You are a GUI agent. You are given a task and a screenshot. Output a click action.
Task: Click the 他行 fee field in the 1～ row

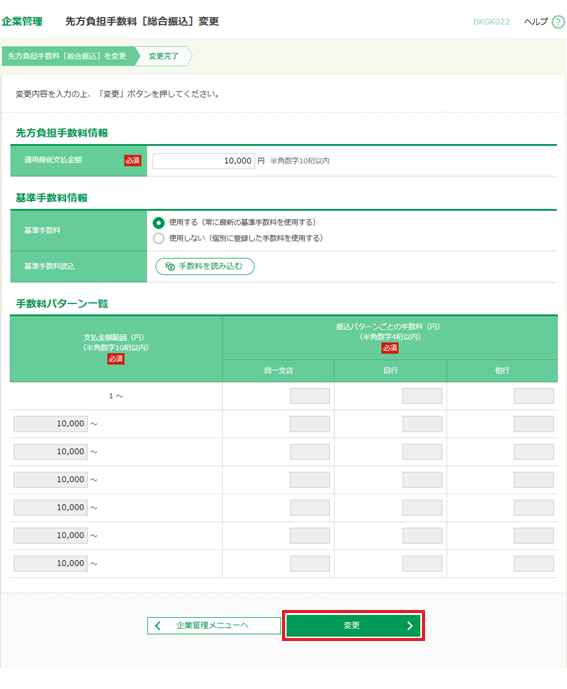pyautogui.click(x=534, y=396)
